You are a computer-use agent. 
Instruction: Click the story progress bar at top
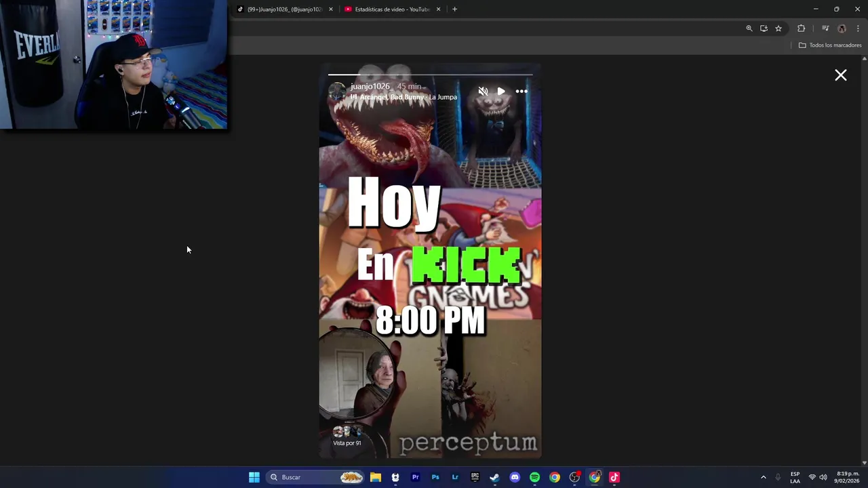coord(431,75)
